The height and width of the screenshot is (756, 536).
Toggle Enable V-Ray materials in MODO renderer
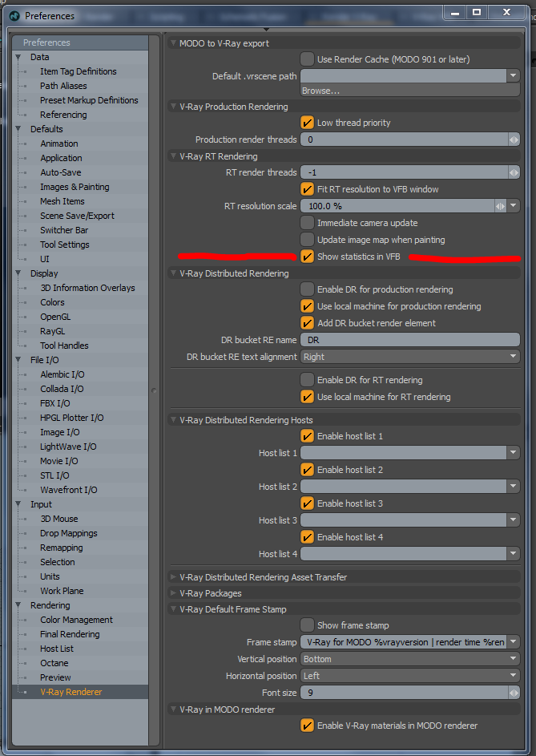point(307,726)
